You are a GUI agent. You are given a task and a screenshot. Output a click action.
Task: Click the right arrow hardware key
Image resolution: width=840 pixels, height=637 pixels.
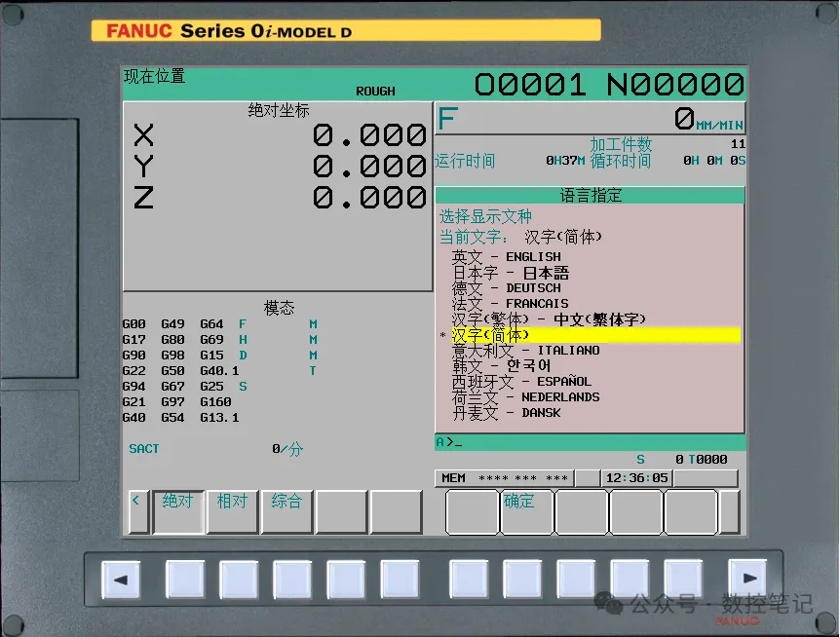pyautogui.click(x=747, y=579)
